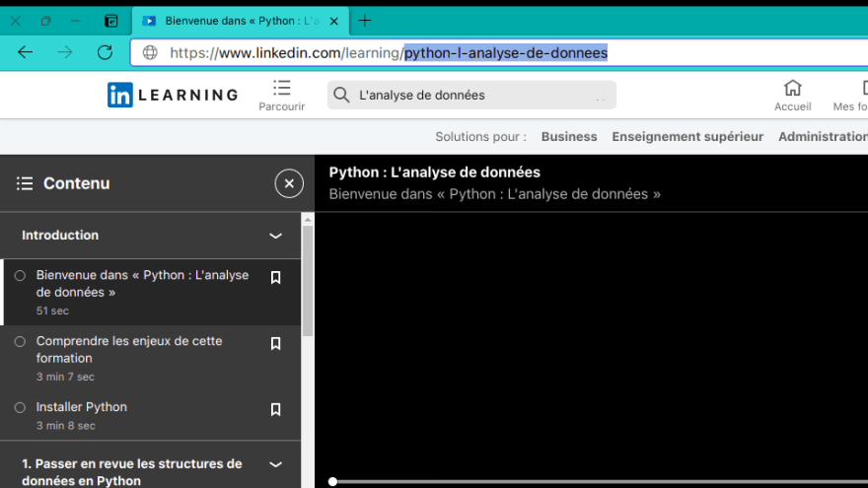Select the Bienvenue dans Python browser tab

241,21
